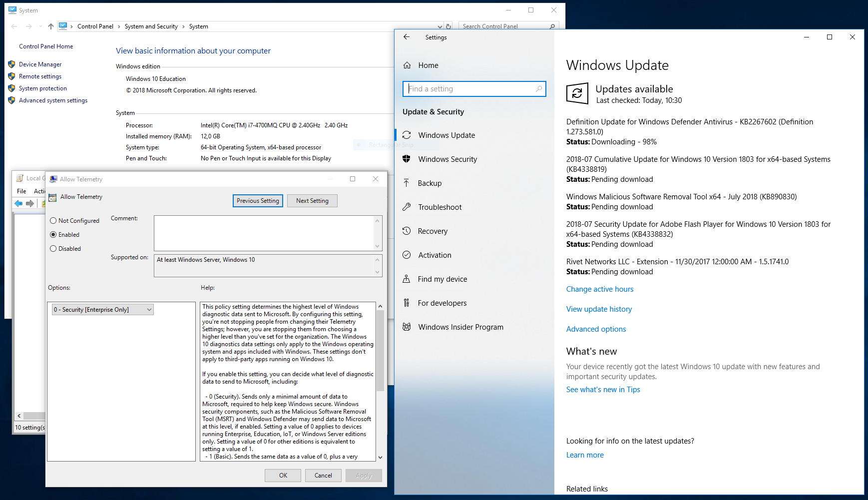Open the File menu in Local Group Policy Editor
Image resolution: width=868 pixels, height=500 pixels.
[x=21, y=191]
